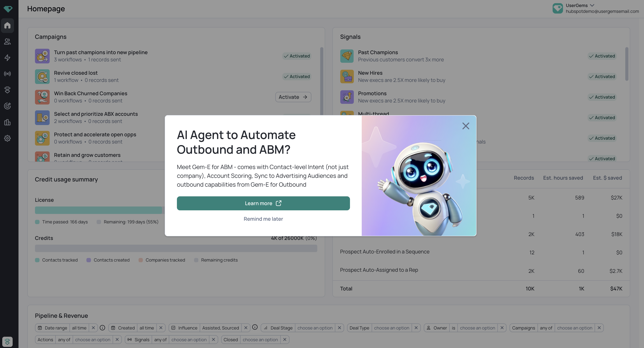This screenshot has width=644, height=348.
Task: Remove the Owner filter
Action: click(502, 328)
